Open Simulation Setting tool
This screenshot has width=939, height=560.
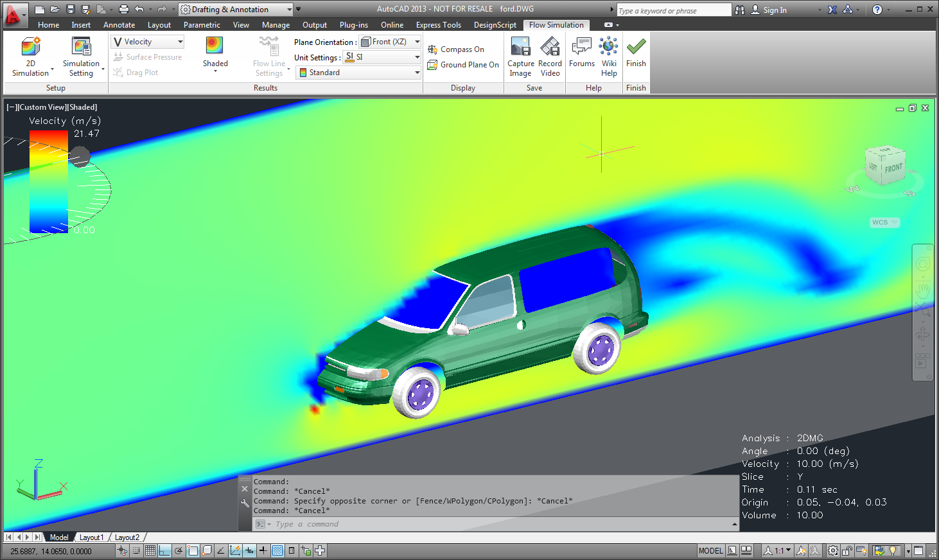[81, 48]
